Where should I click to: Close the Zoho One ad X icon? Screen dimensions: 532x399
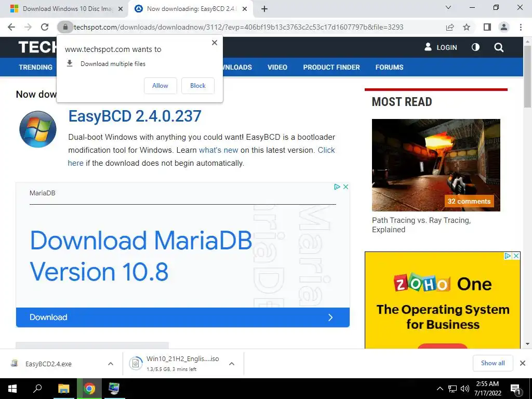click(x=516, y=256)
